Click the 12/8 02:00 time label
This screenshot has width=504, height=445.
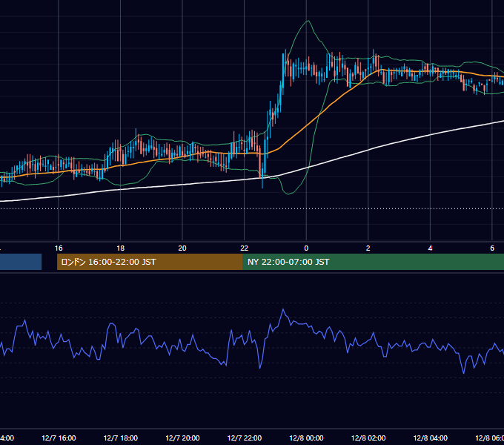pos(368,438)
